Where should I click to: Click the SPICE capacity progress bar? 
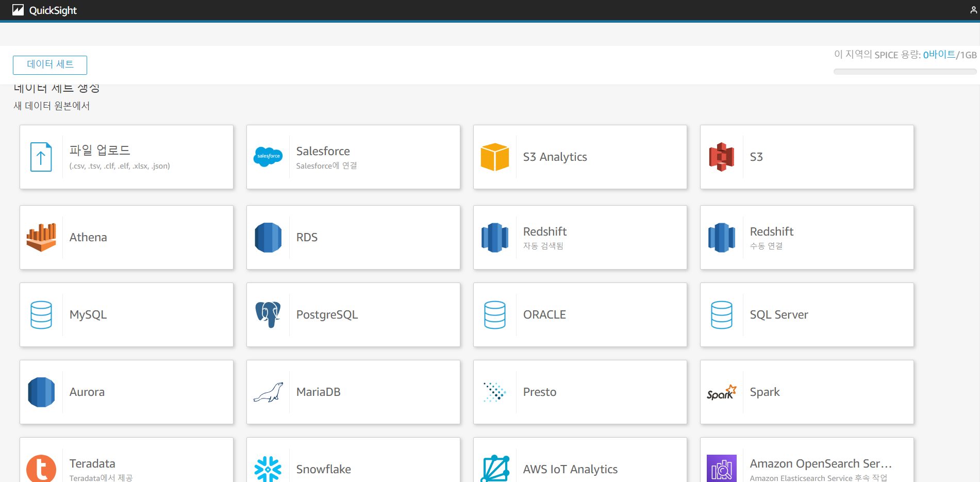pyautogui.click(x=905, y=72)
